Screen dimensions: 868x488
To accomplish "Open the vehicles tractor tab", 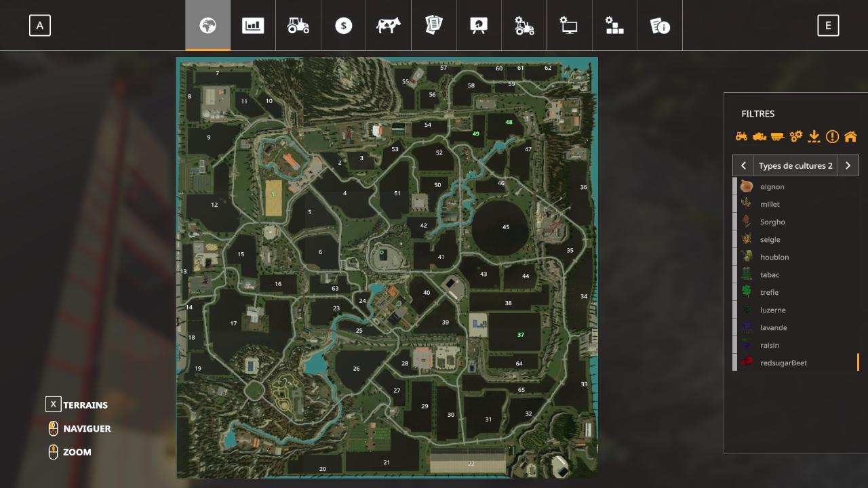I will [298, 26].
